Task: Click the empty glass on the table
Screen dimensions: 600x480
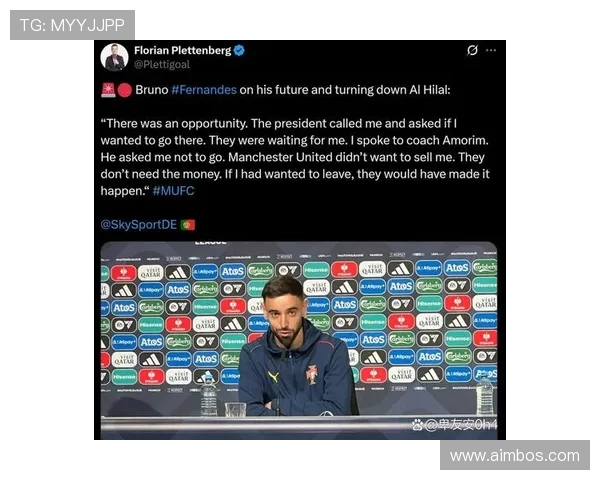Action: (x=235, y=410)
